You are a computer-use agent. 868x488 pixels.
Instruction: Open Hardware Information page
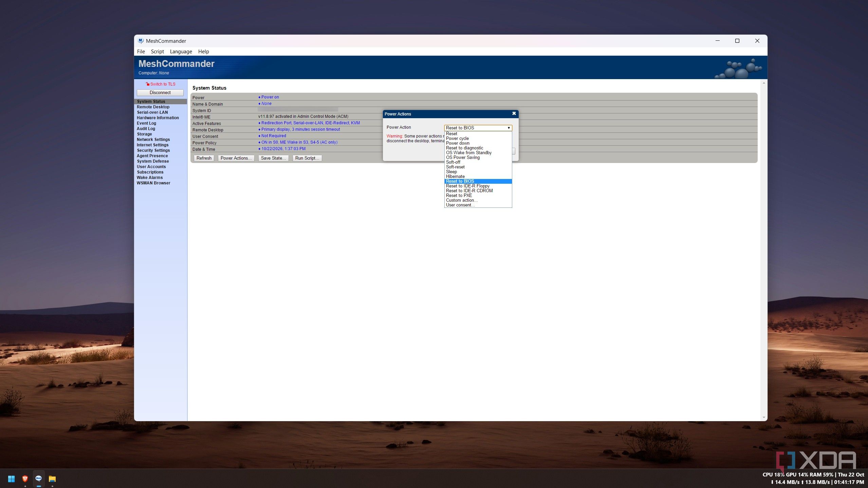tap(158, 118)
